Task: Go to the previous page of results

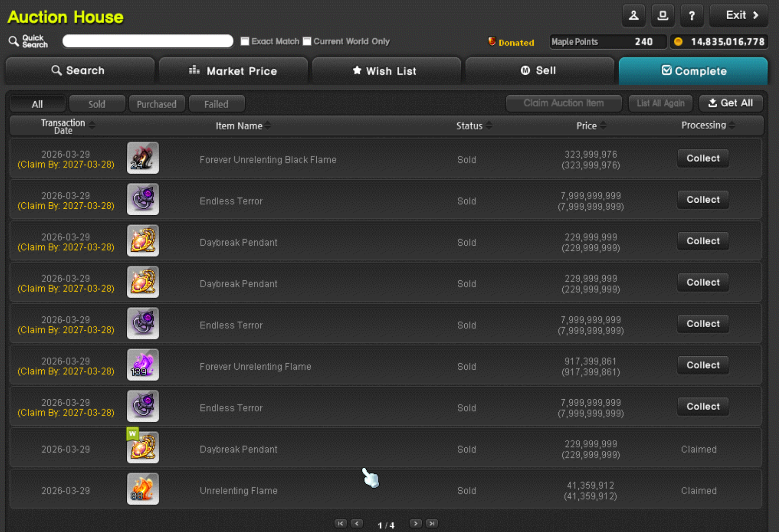Action: click(x=357, y=523)
